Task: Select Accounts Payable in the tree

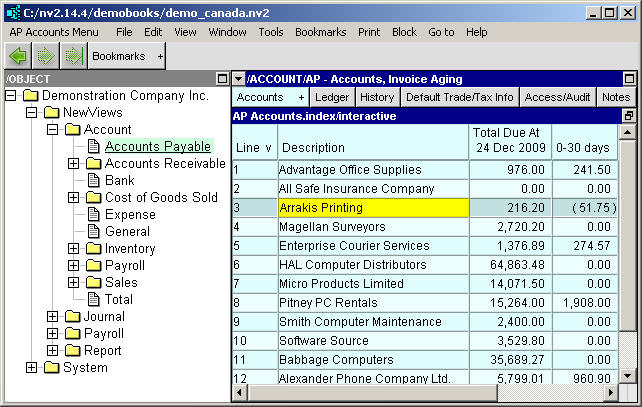Action: 158,146
